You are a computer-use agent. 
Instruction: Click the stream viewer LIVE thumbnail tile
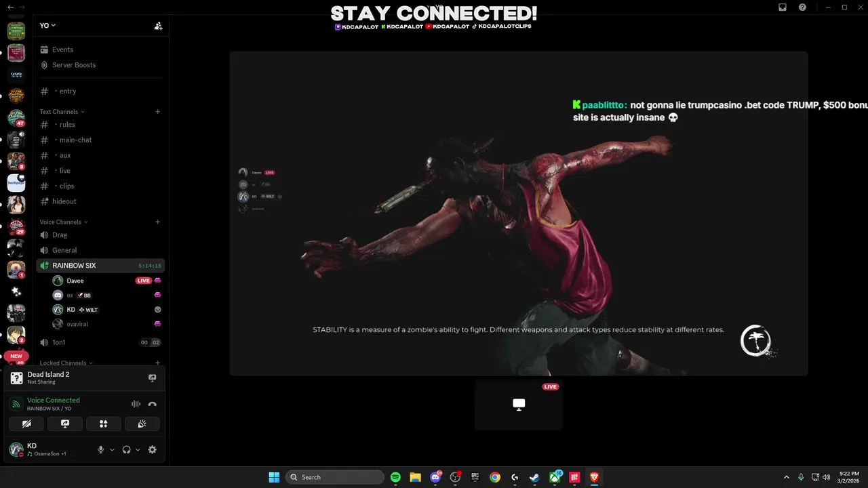pos(519,405)
